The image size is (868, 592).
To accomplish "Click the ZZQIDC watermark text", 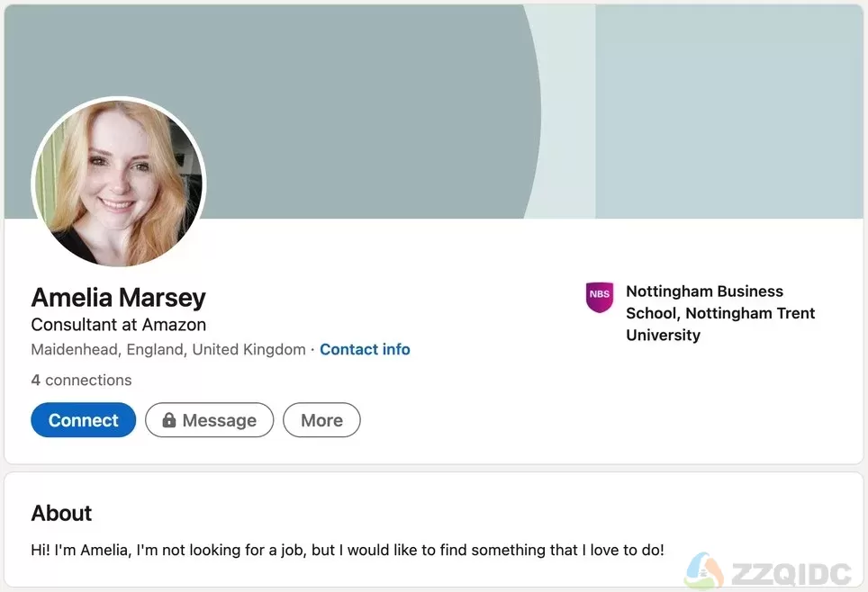I will [x=791, y=574].
